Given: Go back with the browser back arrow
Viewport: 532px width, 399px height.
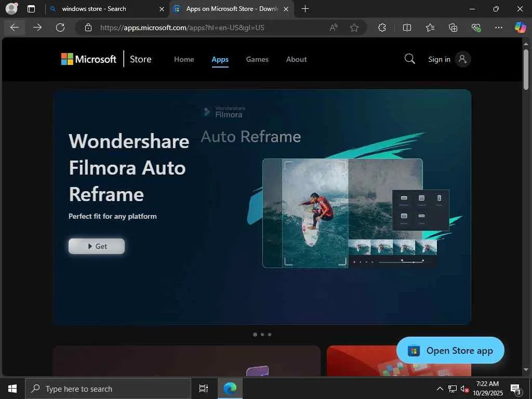Looking at the screenshot, I should [14, 28].
